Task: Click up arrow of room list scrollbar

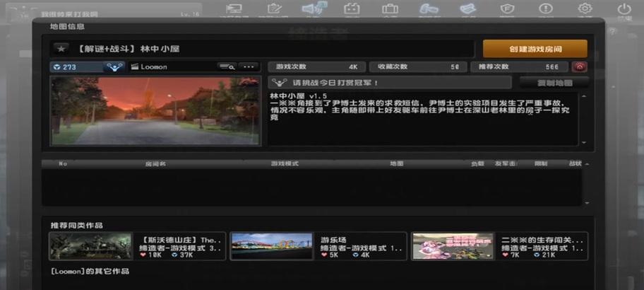Action: coord(587,164)
